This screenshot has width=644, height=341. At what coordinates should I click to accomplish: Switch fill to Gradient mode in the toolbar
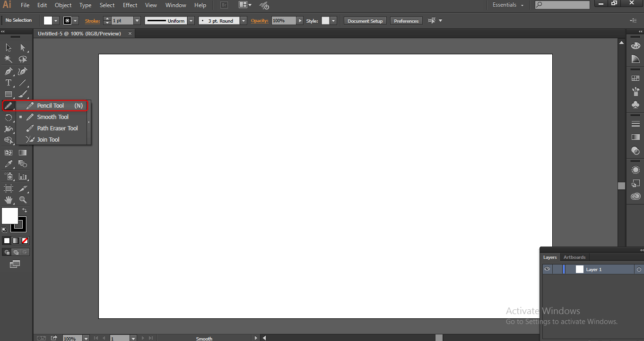pos(16,240)
